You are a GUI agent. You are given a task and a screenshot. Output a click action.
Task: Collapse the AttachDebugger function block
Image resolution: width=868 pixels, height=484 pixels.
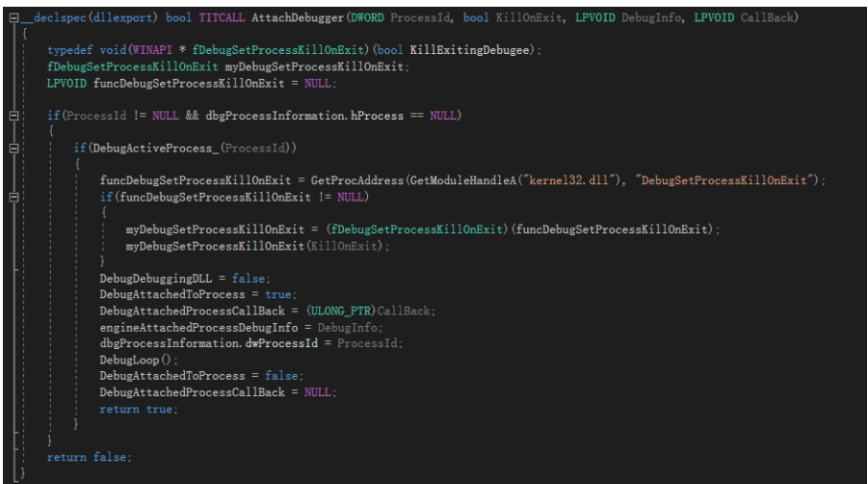click(14, 17)
